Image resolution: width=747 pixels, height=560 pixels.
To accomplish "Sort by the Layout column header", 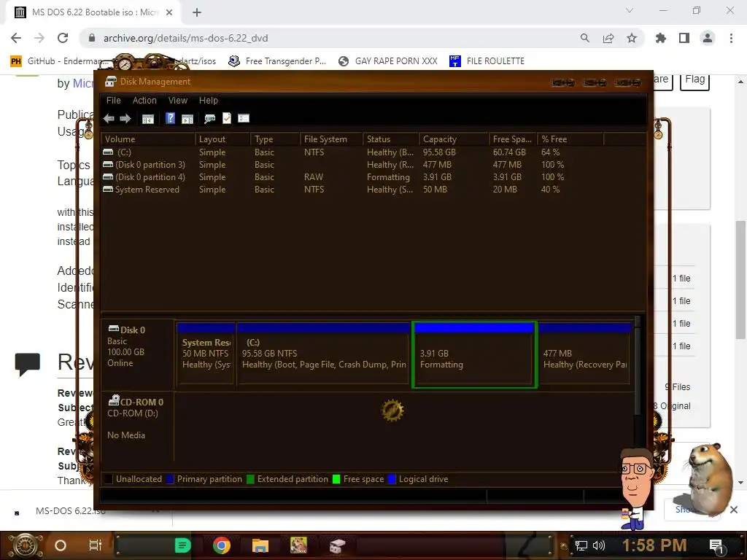I will 222,139.
